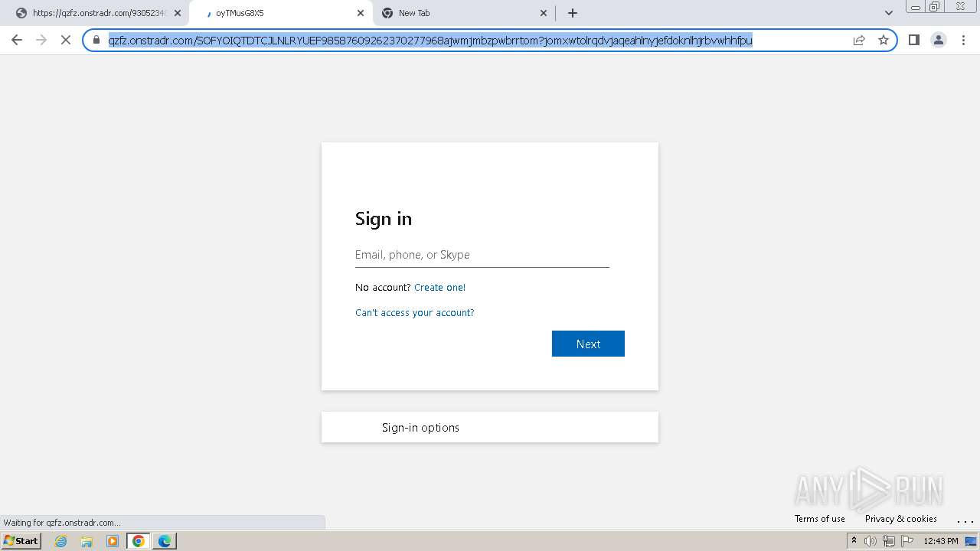Open Can't access your account? link
The image size is (980, 551).
pos(414,313)
